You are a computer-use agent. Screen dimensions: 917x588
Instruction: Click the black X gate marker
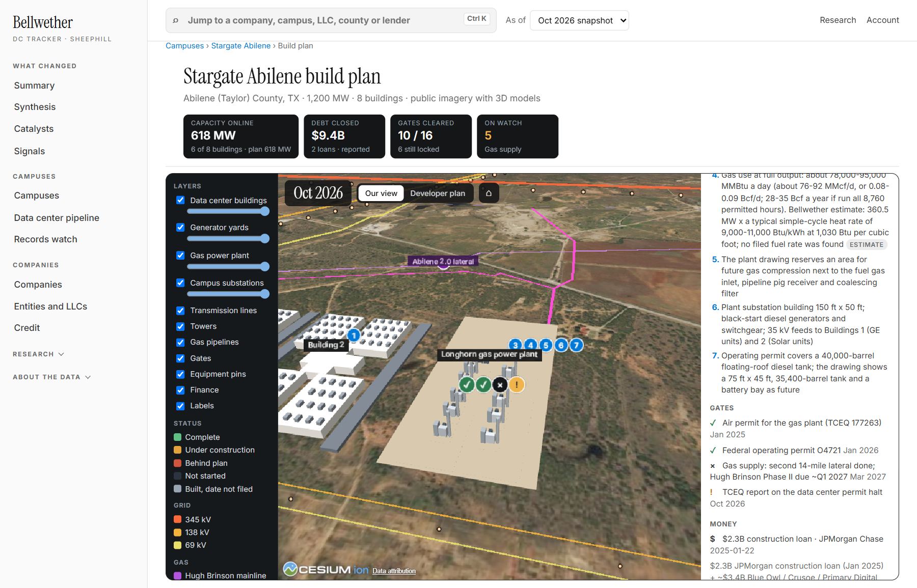[x=500, y=385]
